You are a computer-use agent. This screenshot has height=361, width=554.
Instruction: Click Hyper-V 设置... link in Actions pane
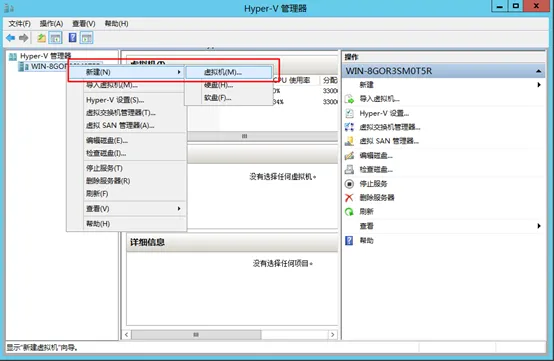click(x=384, y=113)
